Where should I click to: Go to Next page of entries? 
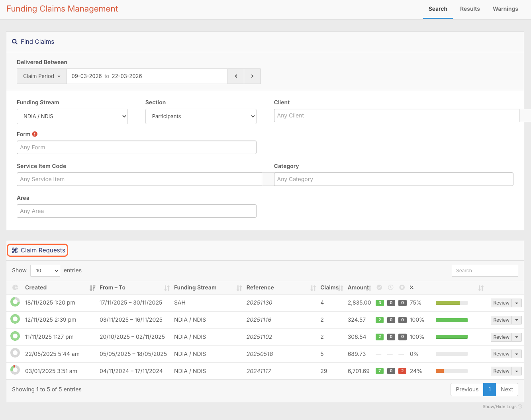tap(507, 389)
